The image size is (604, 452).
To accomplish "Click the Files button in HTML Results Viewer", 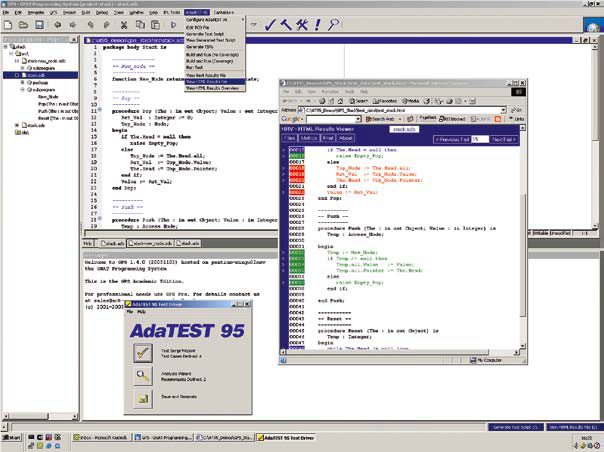I will click(290, 138).
